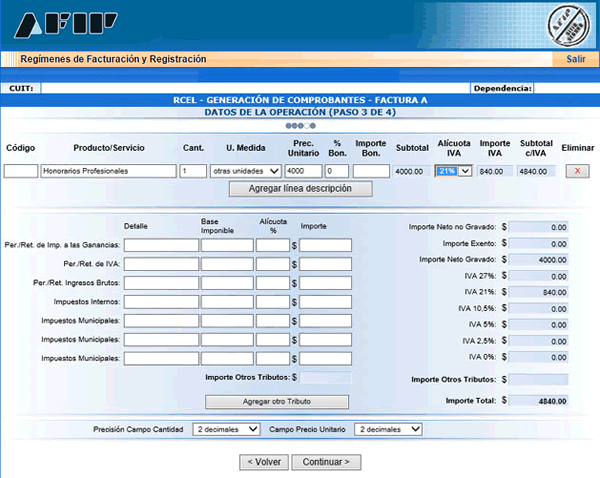Click Agregar otro Tributo button
The width and height of the screenshot is (600, 478).
277,402
